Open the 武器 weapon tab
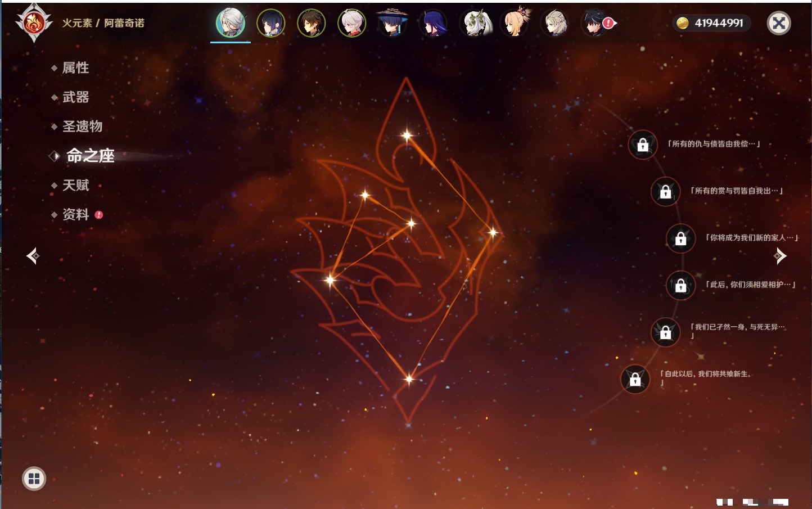The height and width of the screenshot is (509, 812). (x=75, y=97)
